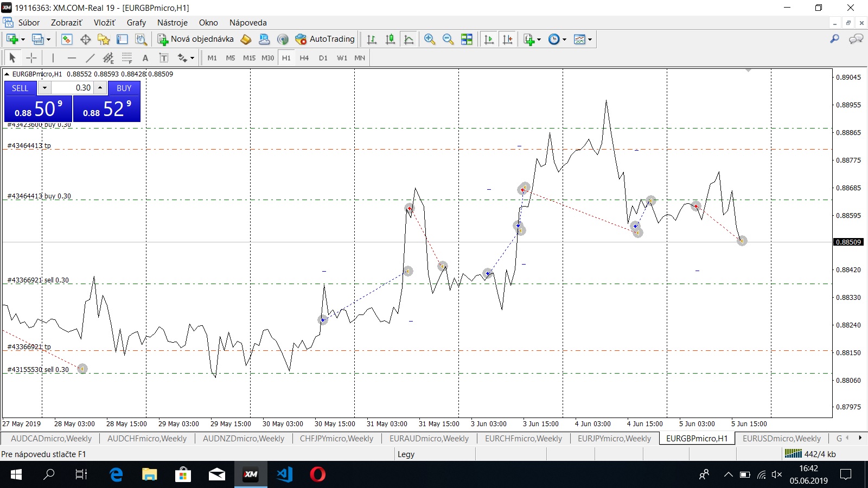Click the BUY button
This screenshot has width=868, height=488.
pos(124,88)
